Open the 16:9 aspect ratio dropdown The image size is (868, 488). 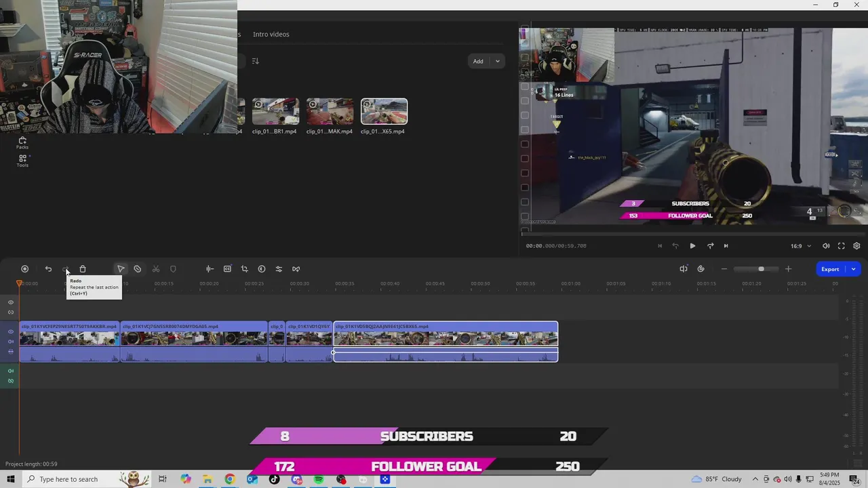coord(800,246)
